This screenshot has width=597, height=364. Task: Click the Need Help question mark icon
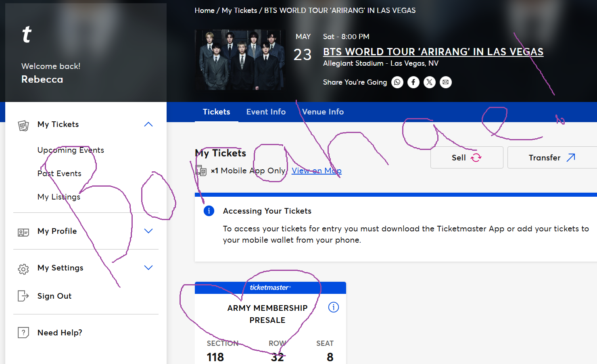23,333
